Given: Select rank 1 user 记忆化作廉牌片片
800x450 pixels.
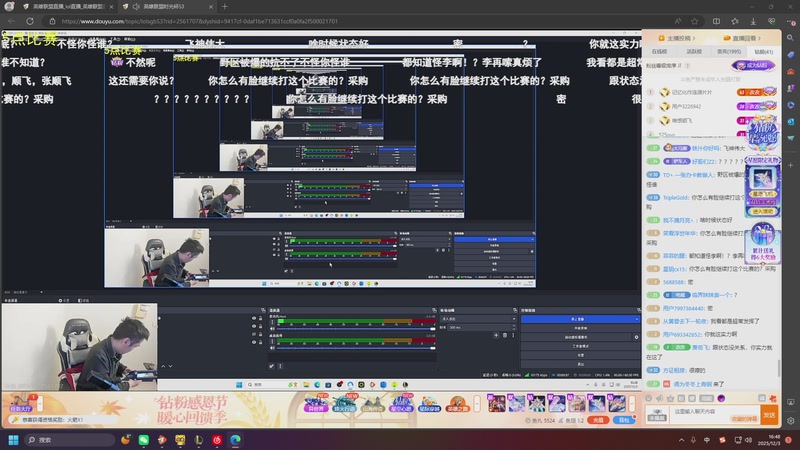Looking at the screenshot, I should tap(691, 92).
